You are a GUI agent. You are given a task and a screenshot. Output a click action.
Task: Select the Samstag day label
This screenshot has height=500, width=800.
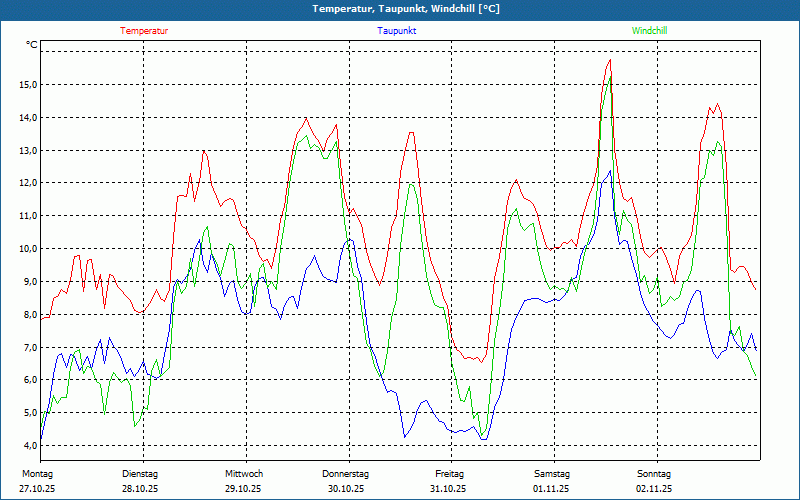coord(551,473)
